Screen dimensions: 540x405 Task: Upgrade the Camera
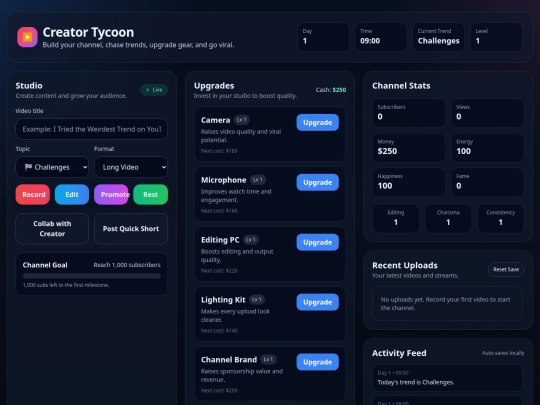318,122
